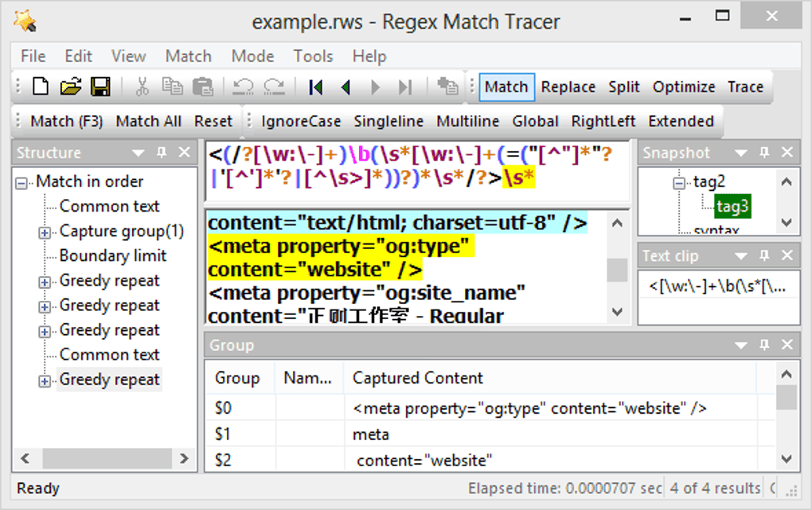Turn on Multiline matching mode
Screen dimensions: 812x510
click(x=467, y=121)
